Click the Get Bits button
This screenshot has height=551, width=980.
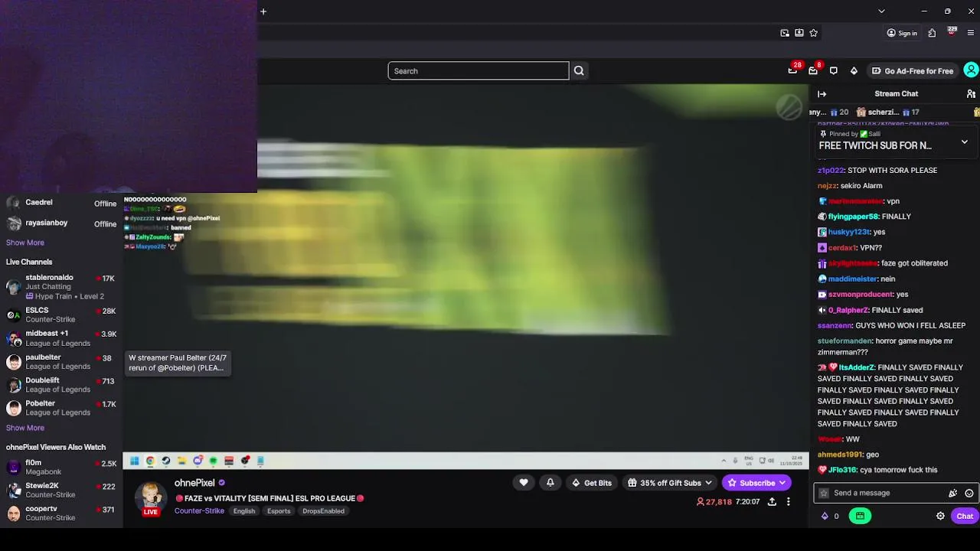pos(592,483)
